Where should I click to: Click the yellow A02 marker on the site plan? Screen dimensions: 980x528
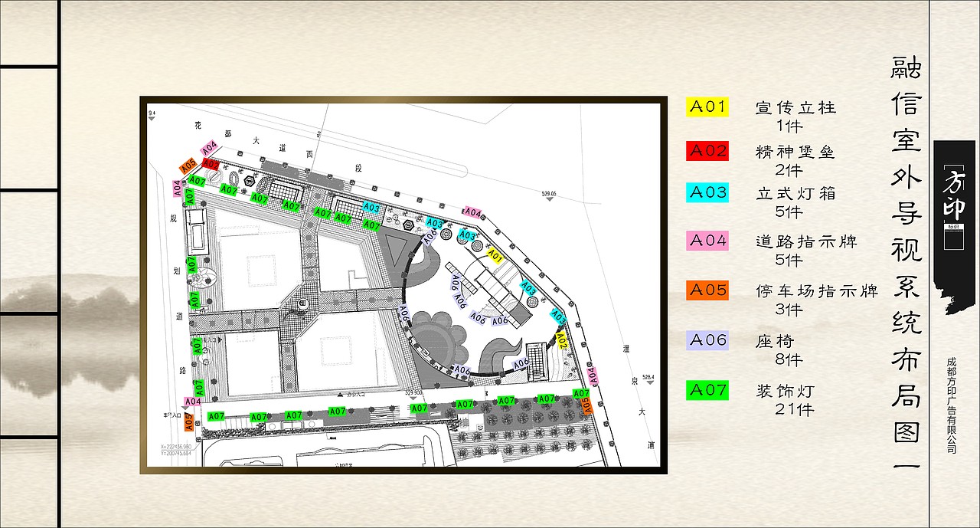tap(561, 339)
